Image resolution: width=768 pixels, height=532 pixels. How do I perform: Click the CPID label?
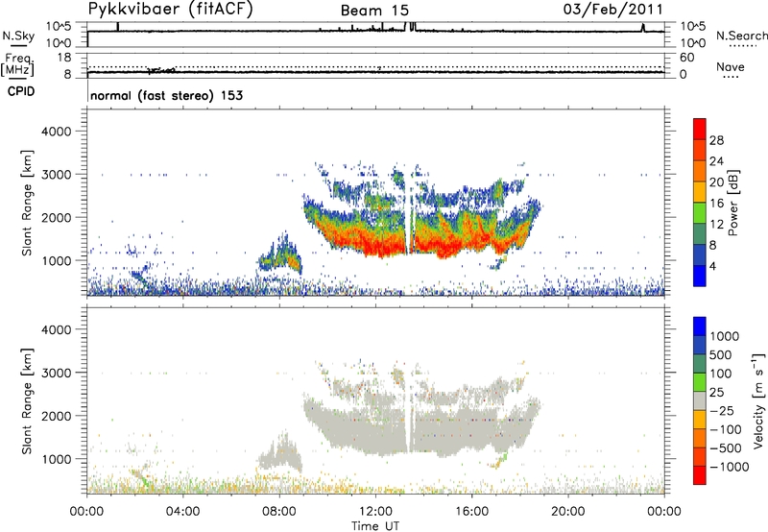21,91
